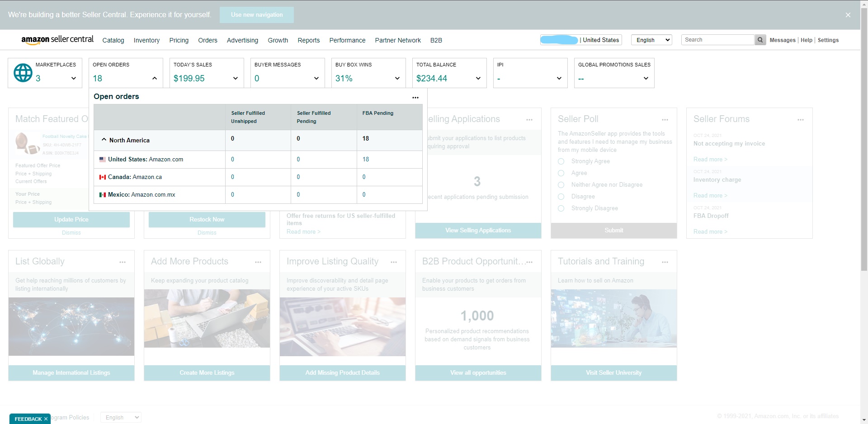Viewport: 868px width, 424px height.
Task: Open the English language selector in header
Action: point(651,40)
